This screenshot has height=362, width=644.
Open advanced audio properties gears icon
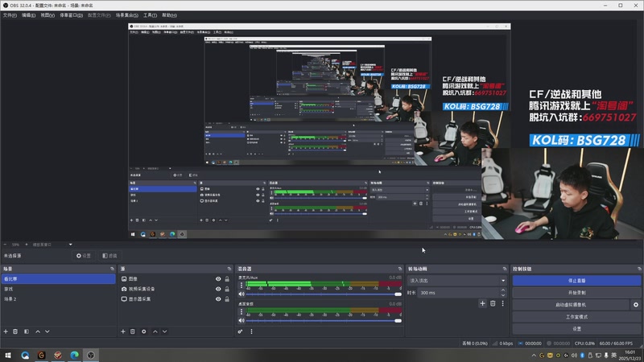point(240,331)
